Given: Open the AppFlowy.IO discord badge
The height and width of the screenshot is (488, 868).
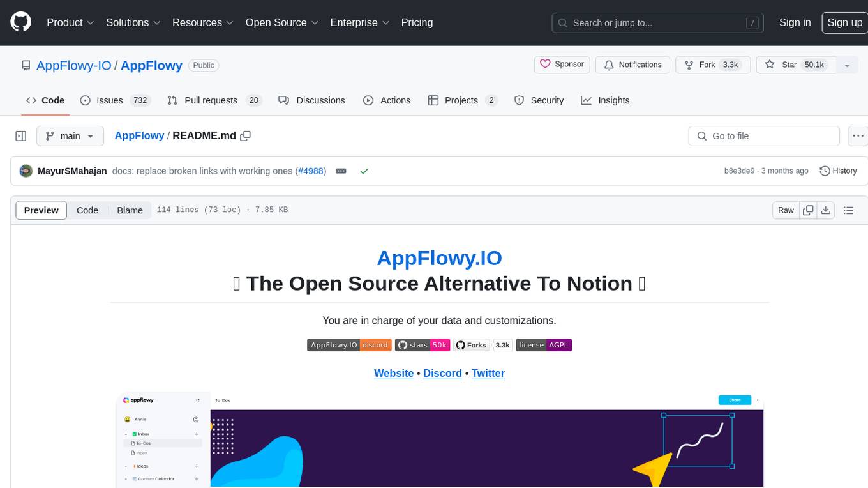Looking at the screenshot, I should pos(349,345).
